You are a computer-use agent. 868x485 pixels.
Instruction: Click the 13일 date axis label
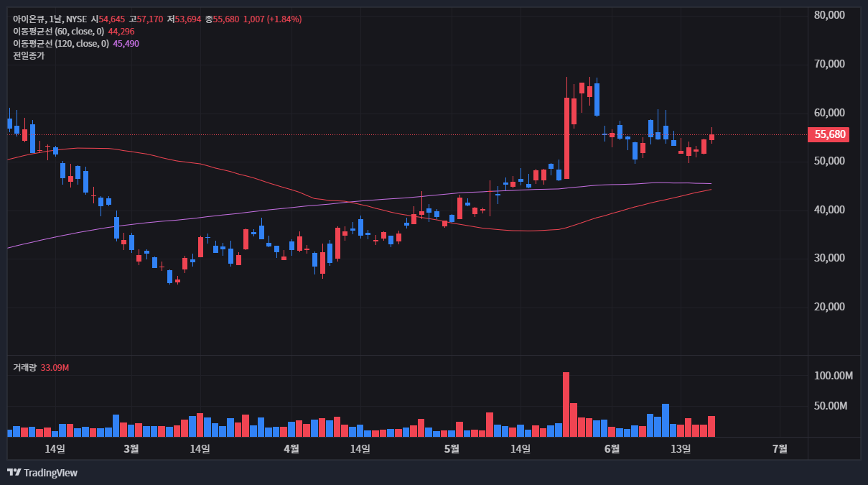(681, 449)
